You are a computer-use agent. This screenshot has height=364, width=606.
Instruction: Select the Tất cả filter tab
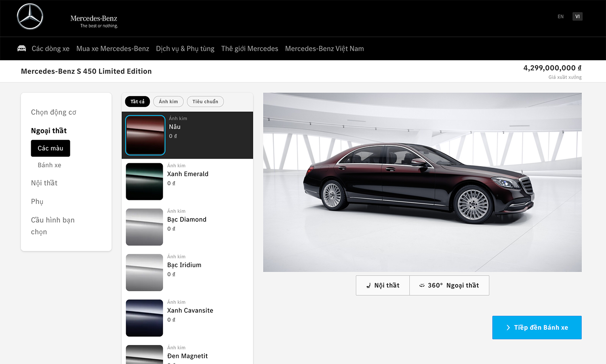[137, 101]
